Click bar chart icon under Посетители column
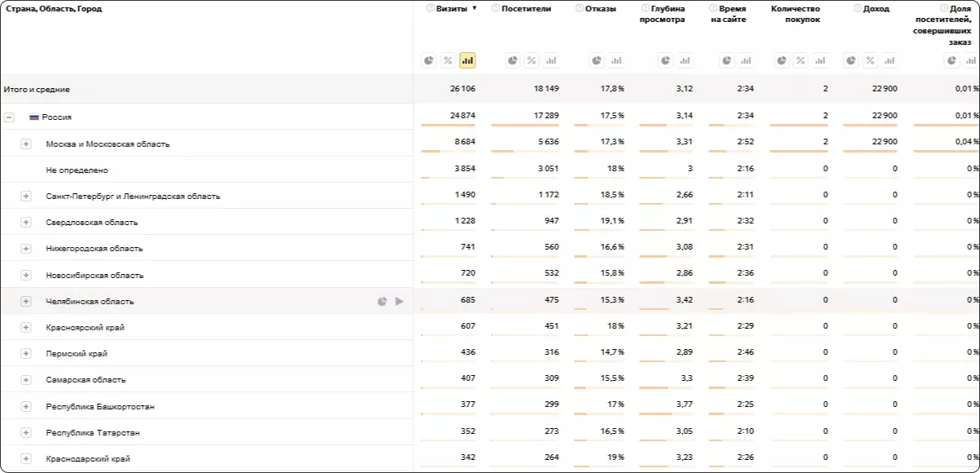This screenshot has height=473, width=980. pyautogui.click(x=551, y=60)
